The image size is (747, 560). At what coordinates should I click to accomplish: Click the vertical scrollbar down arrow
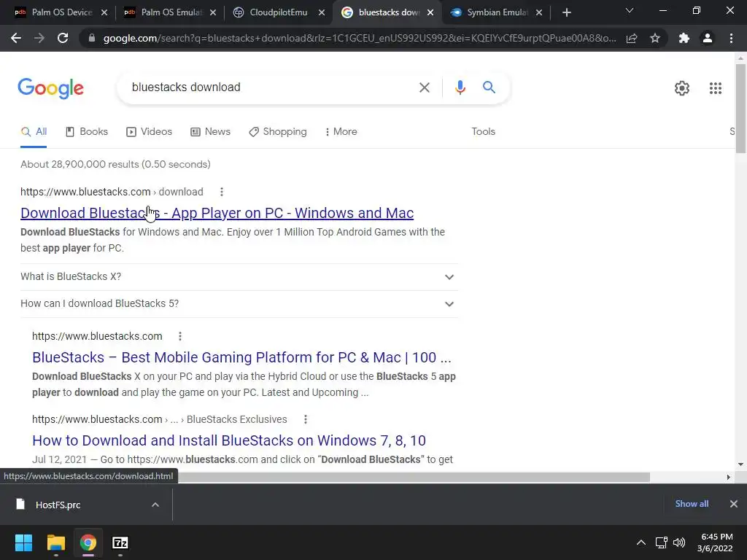740,464
